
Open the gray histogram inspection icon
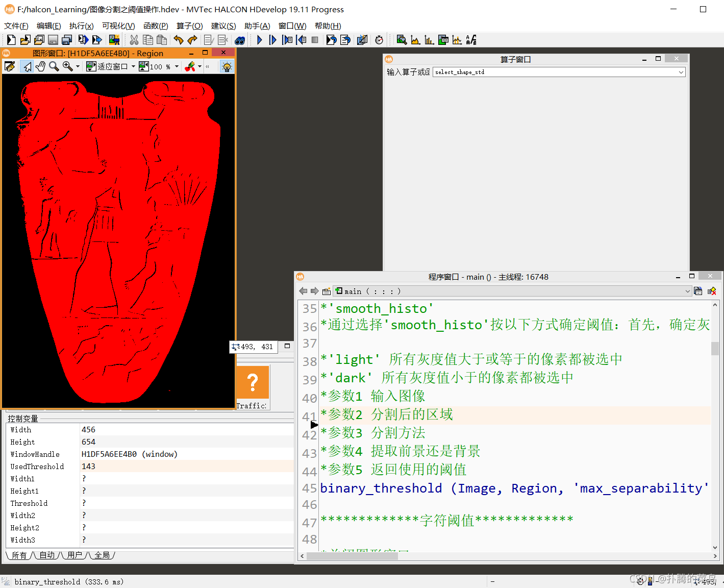pyautogui.click(x=416, y=39)
